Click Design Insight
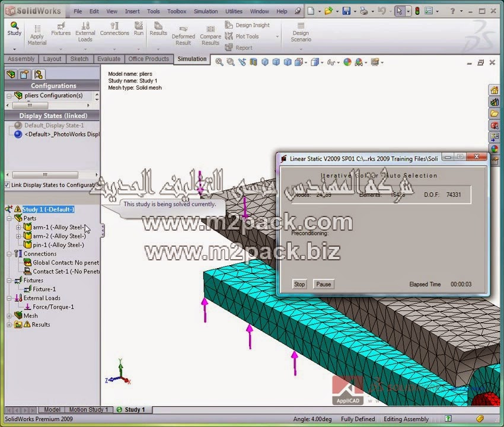Viewport: 504px width, 427px height. pos(247,25)
